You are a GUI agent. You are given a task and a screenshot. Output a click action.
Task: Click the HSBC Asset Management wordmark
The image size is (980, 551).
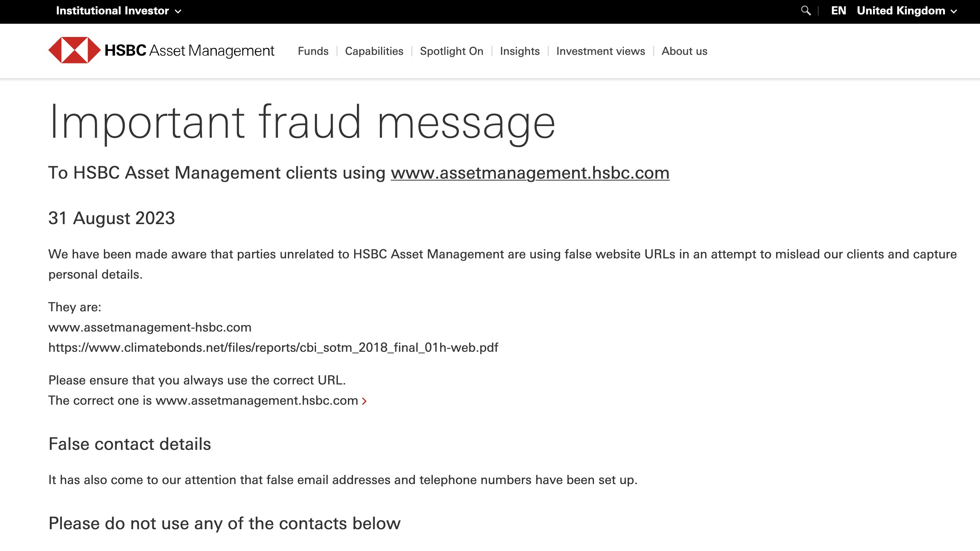click(190, 51)
